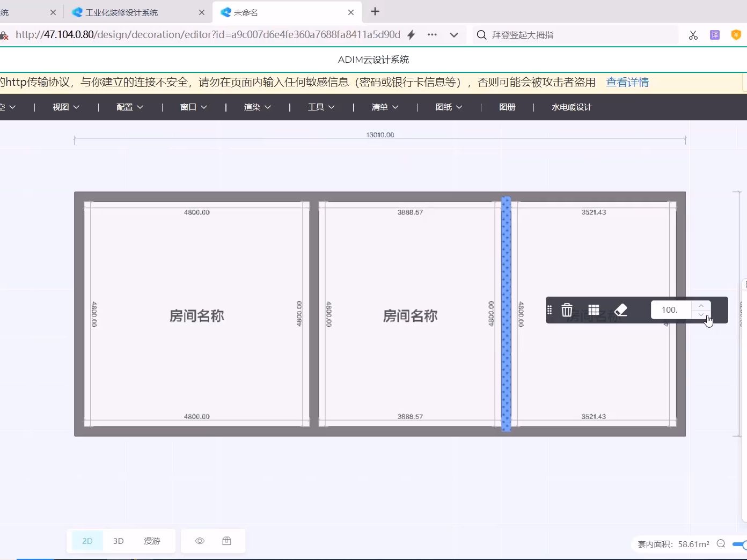The height and width of the screenshot is (560, 747).
Task: Open the 水电暖设计 menu item
Action: point(572,107)
